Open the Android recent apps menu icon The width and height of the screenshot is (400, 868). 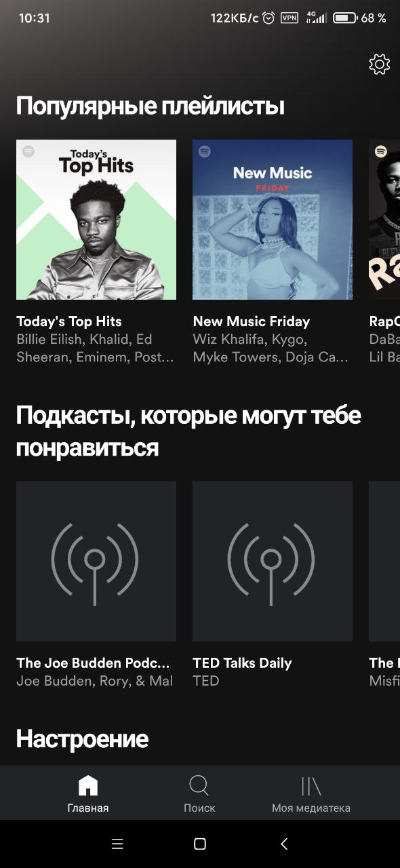[117, 844]
